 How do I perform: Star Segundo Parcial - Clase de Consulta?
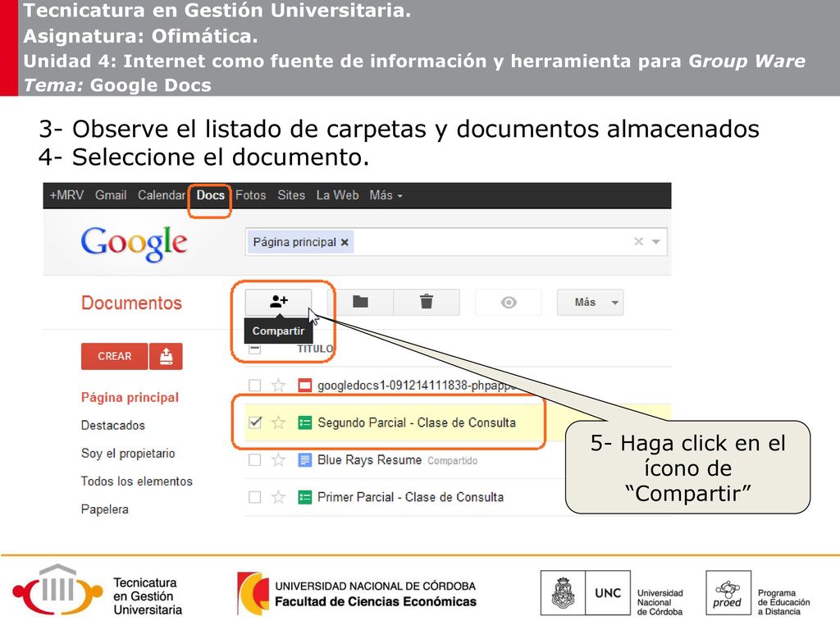click(278, 422)
